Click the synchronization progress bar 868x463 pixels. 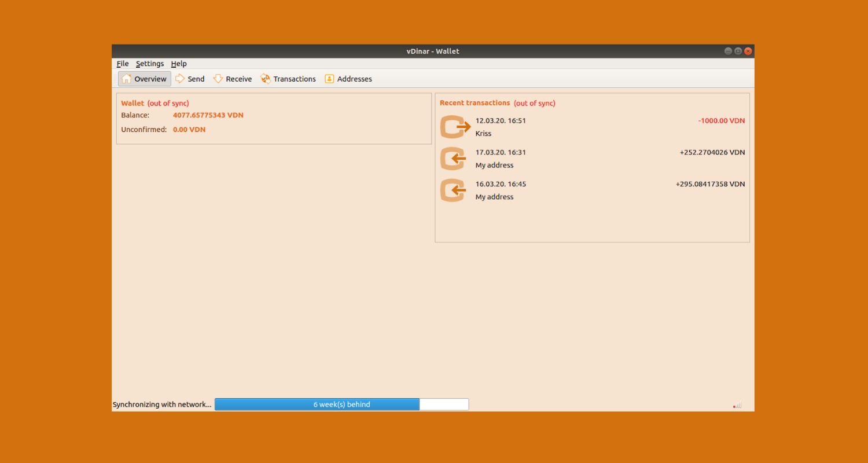(x=341, y=405)
